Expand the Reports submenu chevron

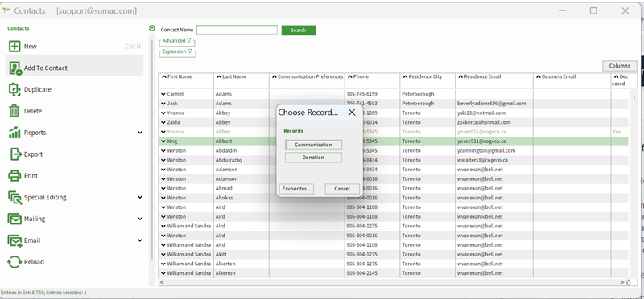click(140, 133)
